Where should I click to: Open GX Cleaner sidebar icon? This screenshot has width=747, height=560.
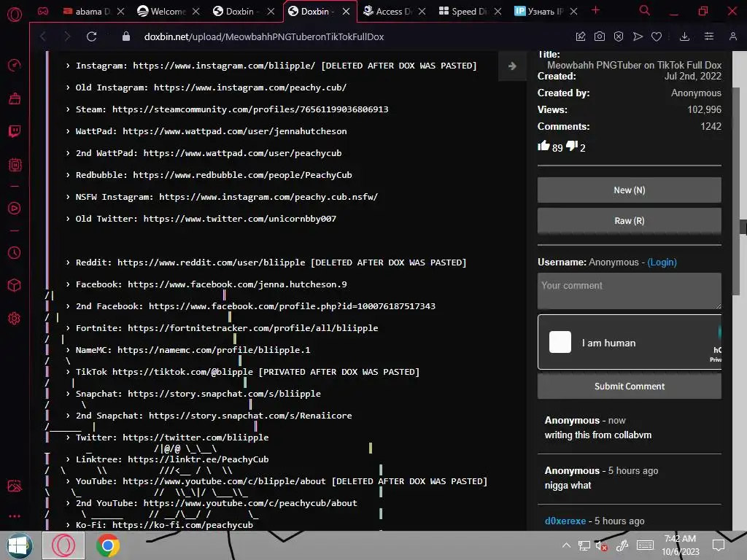pyautogui.click(x=15, y=98)
